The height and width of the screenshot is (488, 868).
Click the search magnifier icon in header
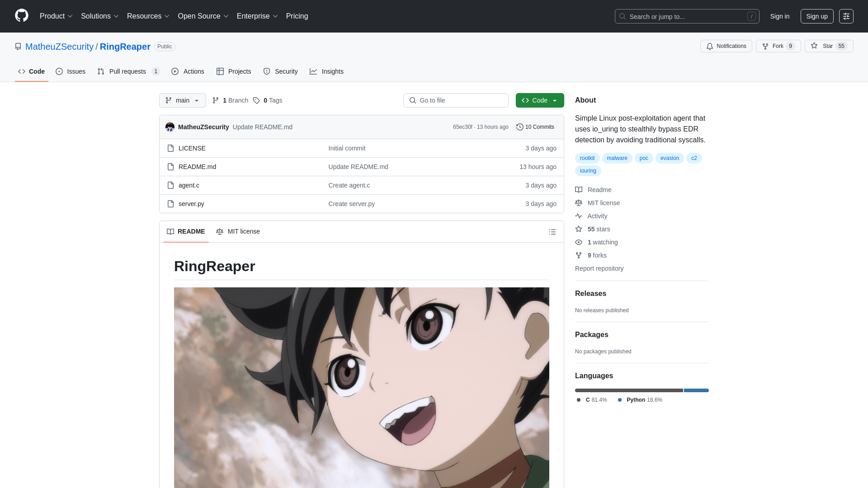click(x=623, y=16)
